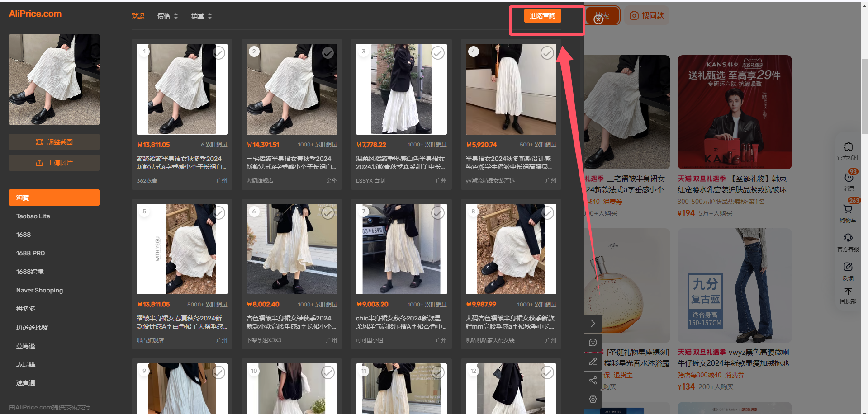Image resolution: width=868 pixels, height=414 pixels.
Task: Tick the checkmark on result 4
Action: [x=547, y=53]
